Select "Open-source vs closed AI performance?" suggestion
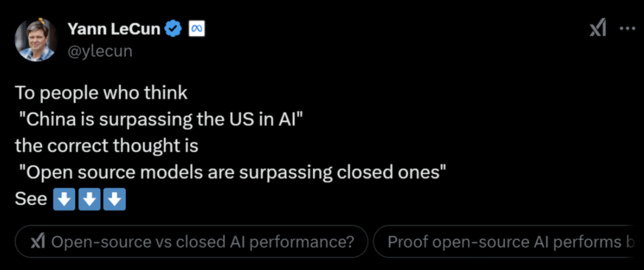644x270 pixels. pos(191,241)
